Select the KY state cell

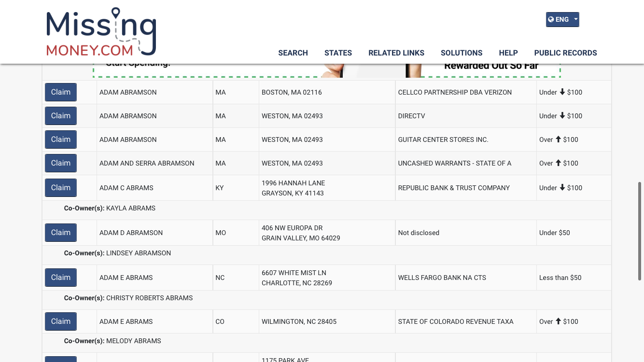point(236,188)
